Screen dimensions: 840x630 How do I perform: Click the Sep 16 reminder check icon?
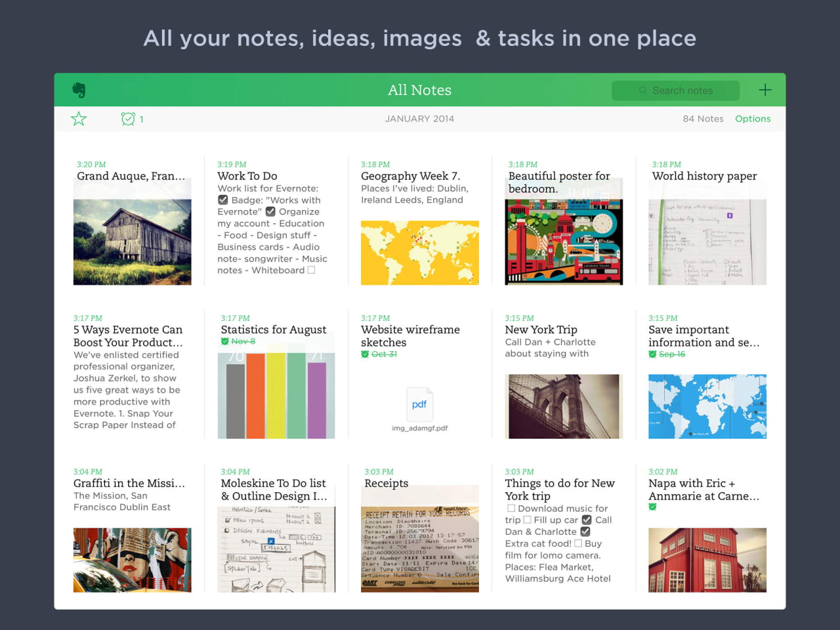(x=652, y=354)
